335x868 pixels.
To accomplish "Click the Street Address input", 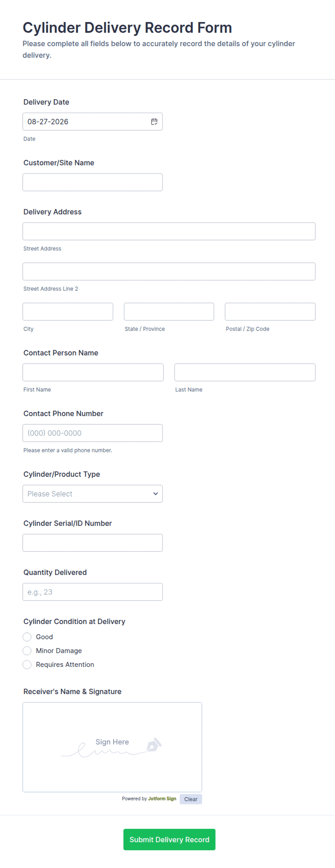I will [169, 231].
